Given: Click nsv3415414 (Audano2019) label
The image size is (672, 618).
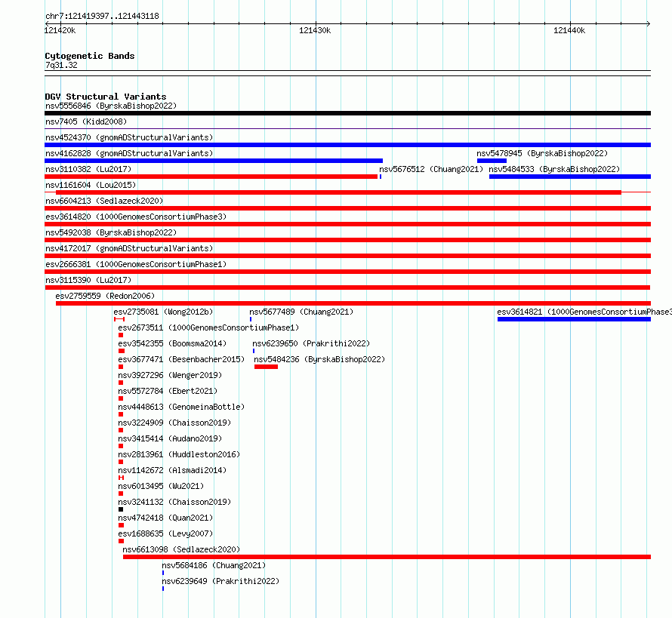Looking at the screenshot, I should 170,438.
